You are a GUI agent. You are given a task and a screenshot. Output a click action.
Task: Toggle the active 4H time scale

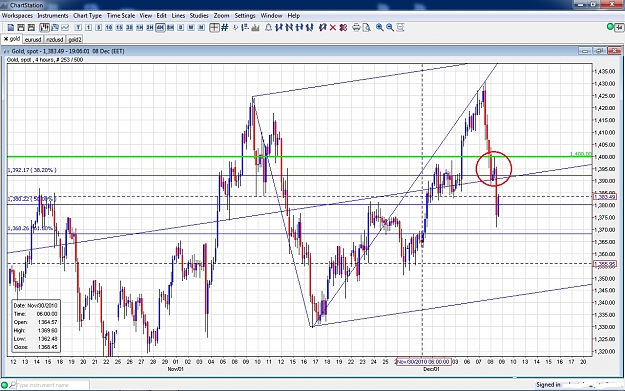point(160,28)
